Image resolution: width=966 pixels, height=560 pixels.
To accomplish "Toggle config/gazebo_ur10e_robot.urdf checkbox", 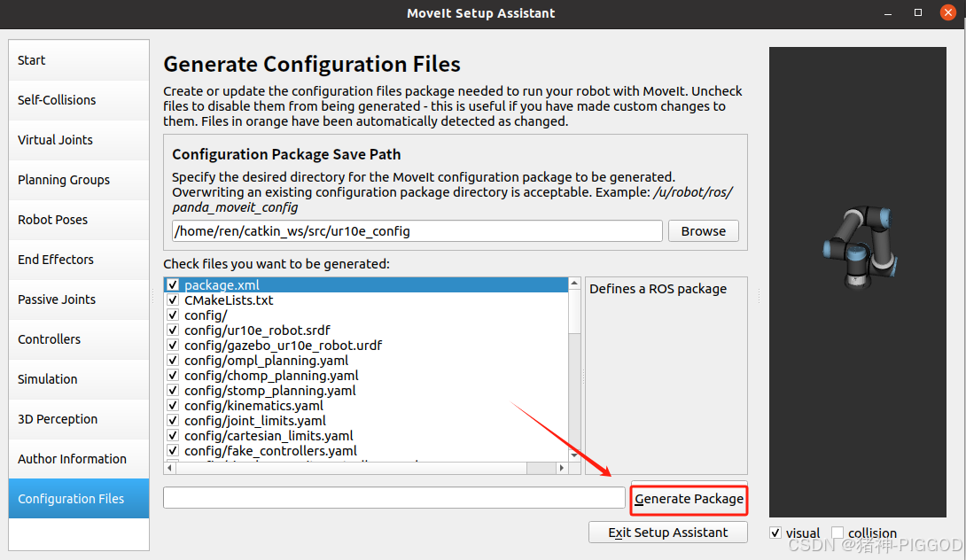I will click(x=173, y=345).
